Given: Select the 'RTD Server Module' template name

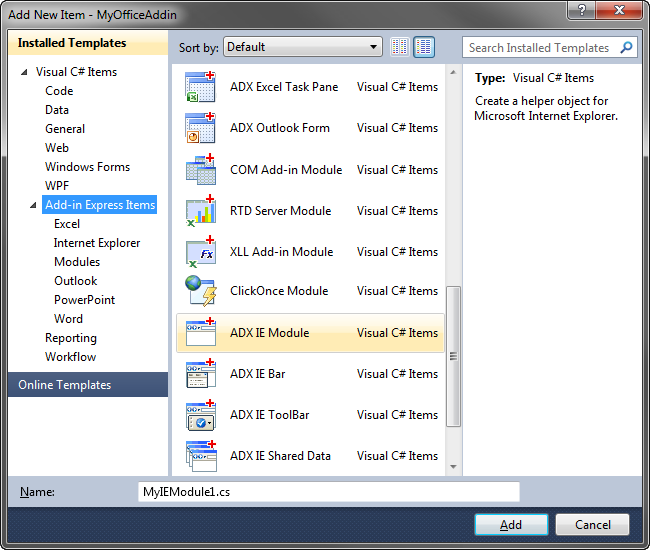Looking at the screenshot, I should coord(281,211).
